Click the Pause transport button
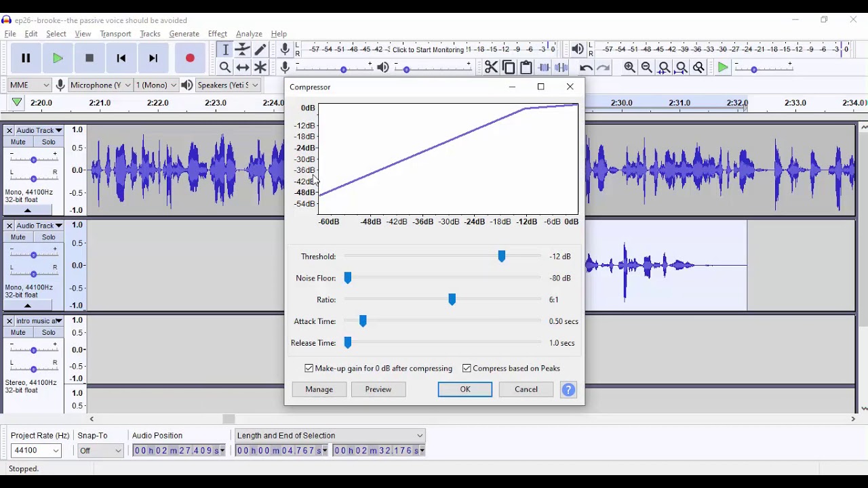The image size is (868, 488). (26, 58)
